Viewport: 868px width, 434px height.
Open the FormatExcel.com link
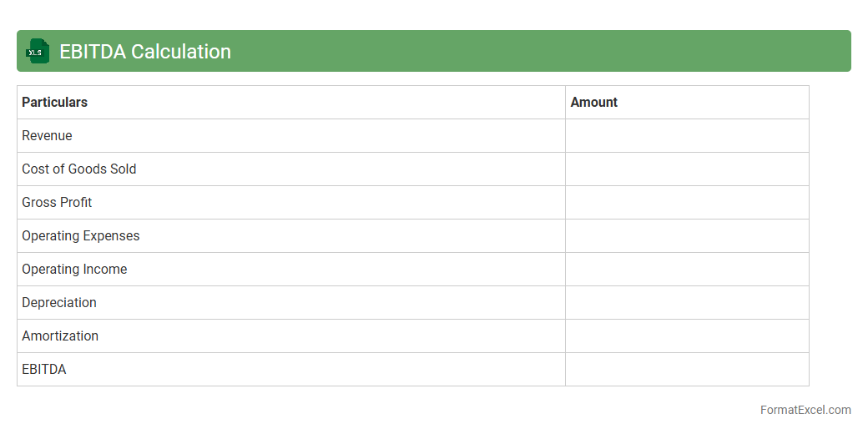coord(805,410)
